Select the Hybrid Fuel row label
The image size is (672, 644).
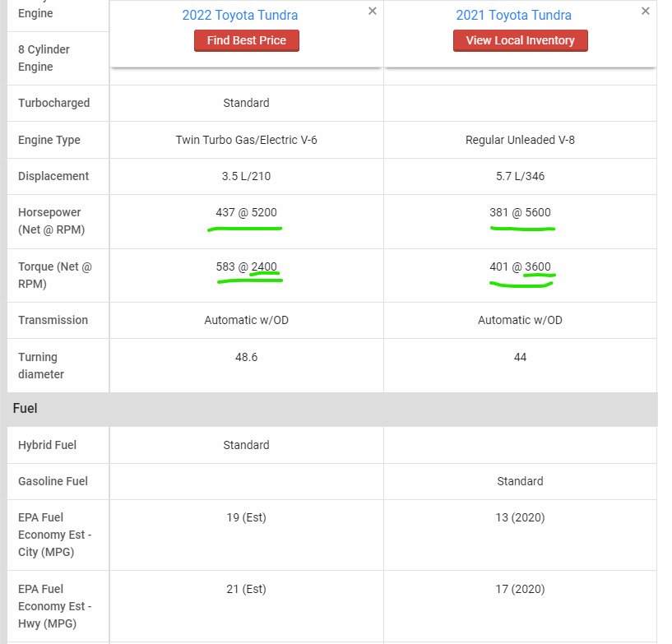pos(47,445)
